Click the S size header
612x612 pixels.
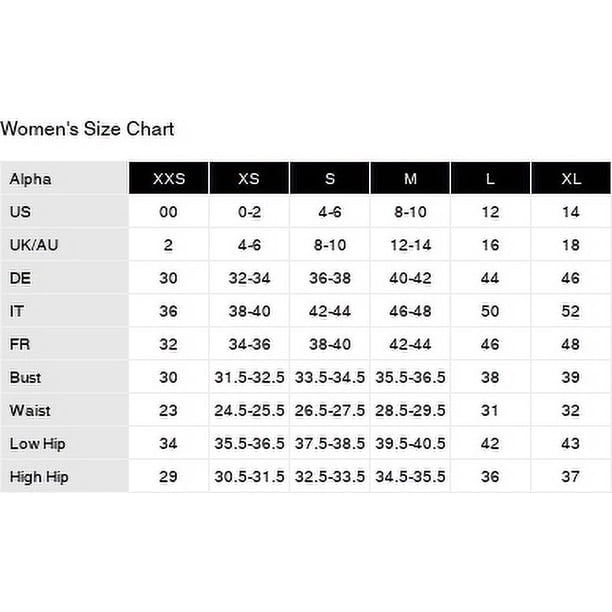point(330,178)
